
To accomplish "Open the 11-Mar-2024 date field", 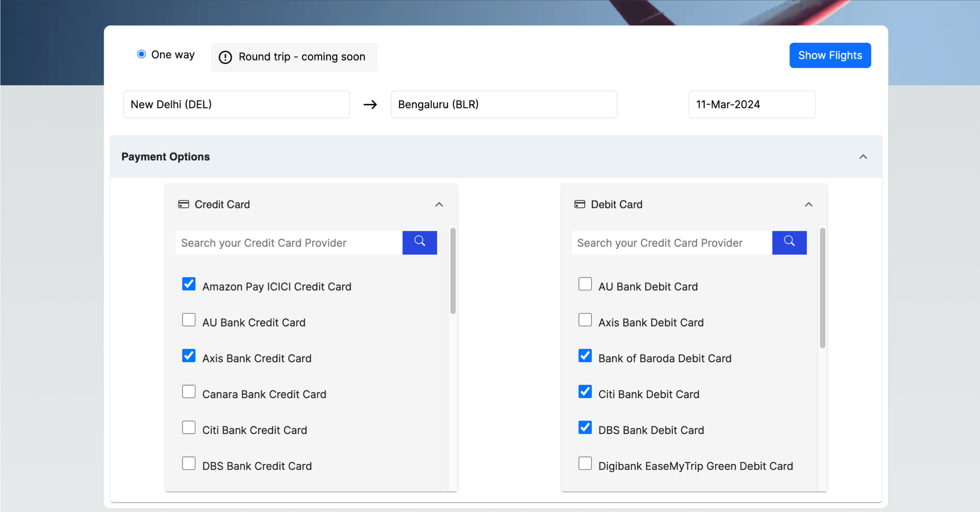I will (x=752, y=104).
